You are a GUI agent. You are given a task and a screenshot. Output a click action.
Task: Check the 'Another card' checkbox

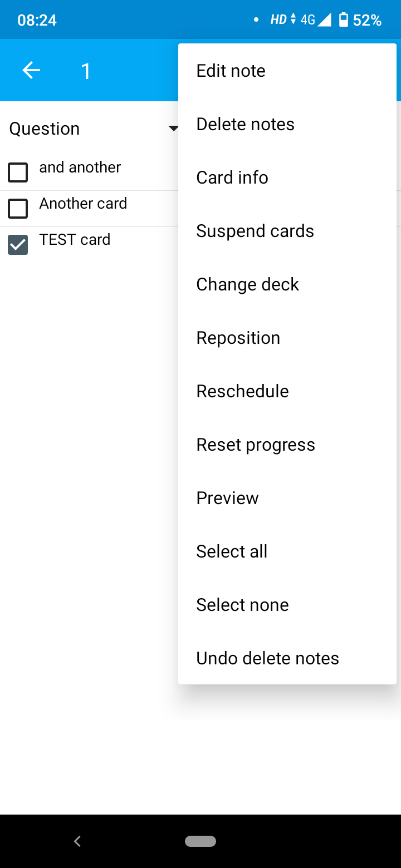[x=18, y=209]
